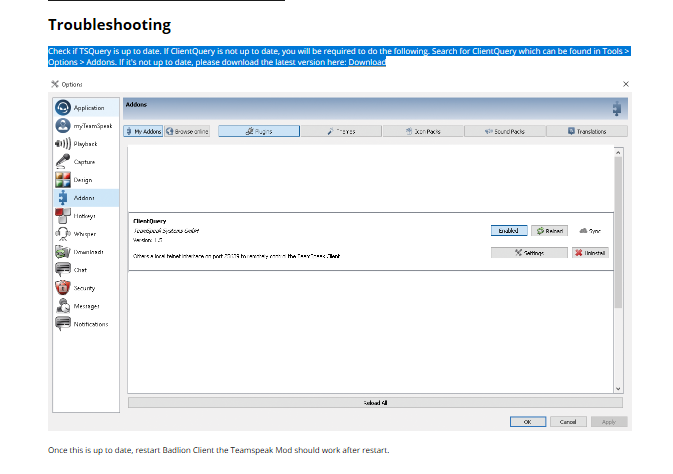Follow the Download link
The height and width of the screenshot is (474, 673).
367,62
